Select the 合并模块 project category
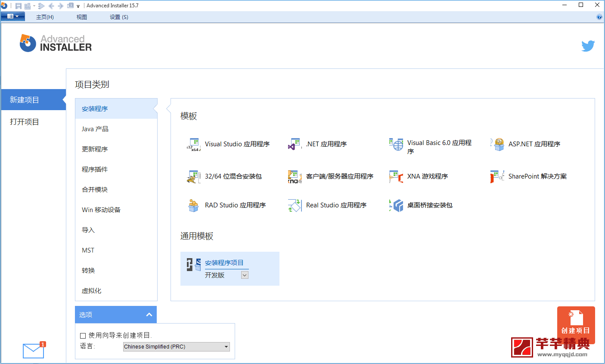This screenshot has height=364, width=605. coord(116,189)
